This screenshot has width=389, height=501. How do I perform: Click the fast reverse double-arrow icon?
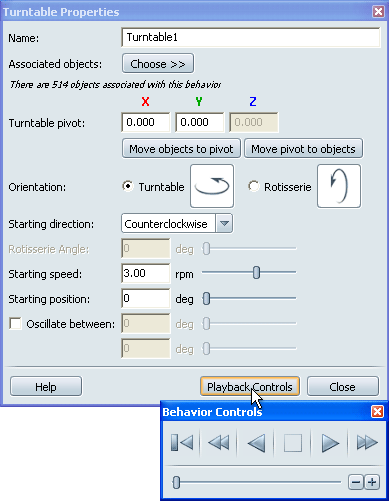point(219,443)
